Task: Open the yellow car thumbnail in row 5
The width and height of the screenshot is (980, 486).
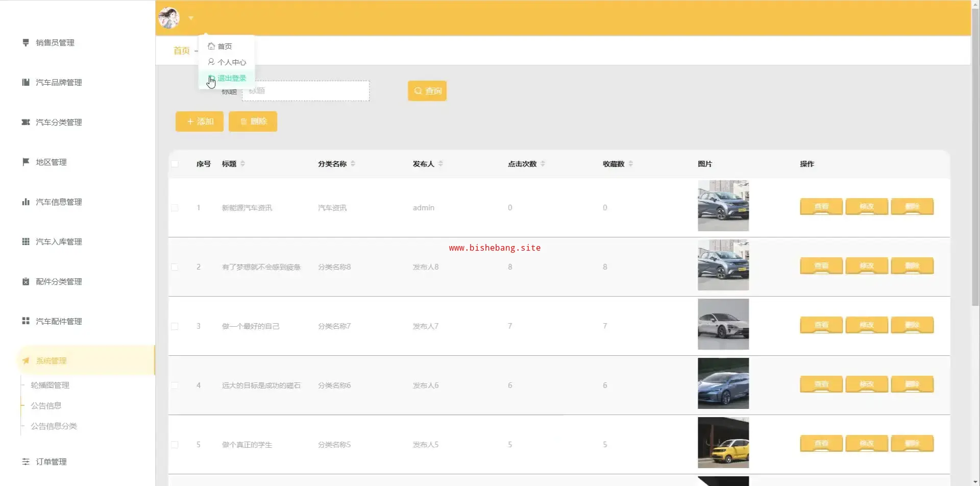Action: pyautogui.click(x=723, y=443)
